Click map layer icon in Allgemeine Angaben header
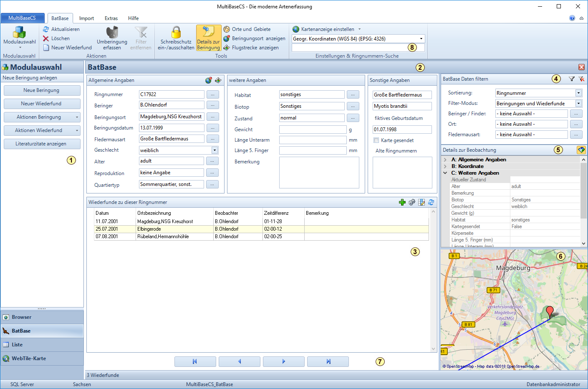Image resolution: width=588 pixels, height=389 pixels. point(218,80)
